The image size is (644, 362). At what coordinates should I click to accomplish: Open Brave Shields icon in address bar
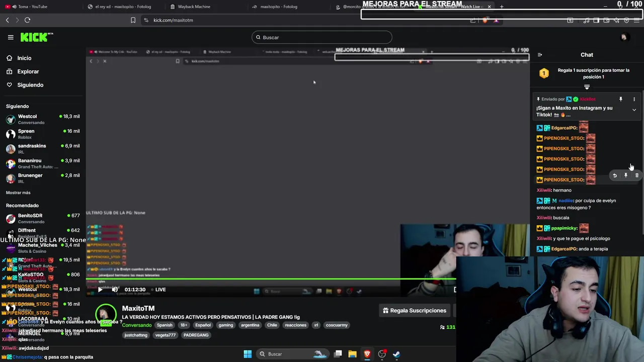point(485,20)
